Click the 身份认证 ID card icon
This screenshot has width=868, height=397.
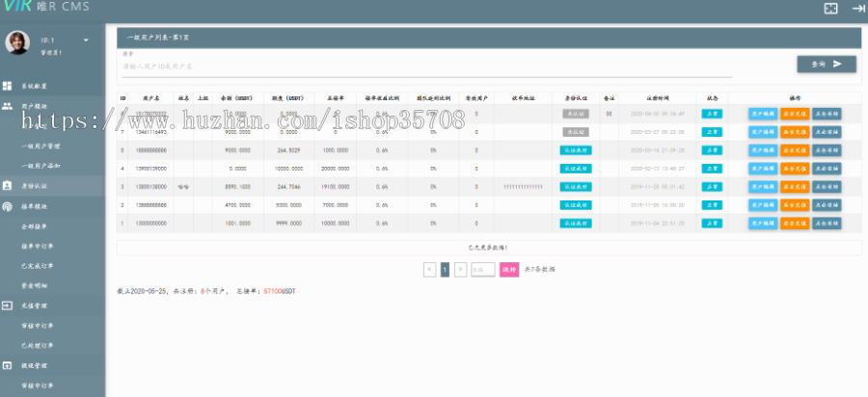(8, 184)
